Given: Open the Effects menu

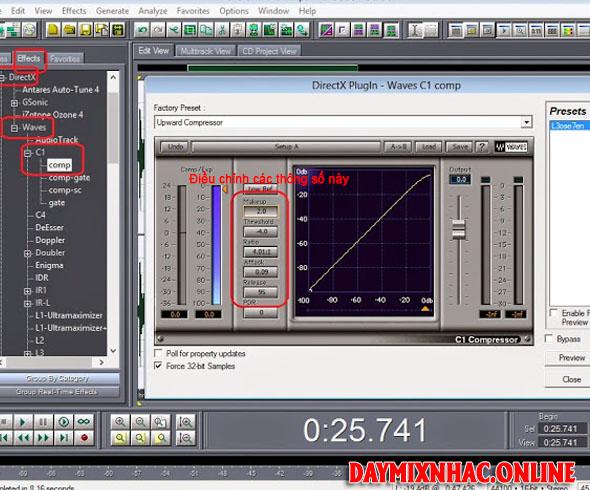Looking at the screenshot, I should pyautogui.click(x=74, y=11).
